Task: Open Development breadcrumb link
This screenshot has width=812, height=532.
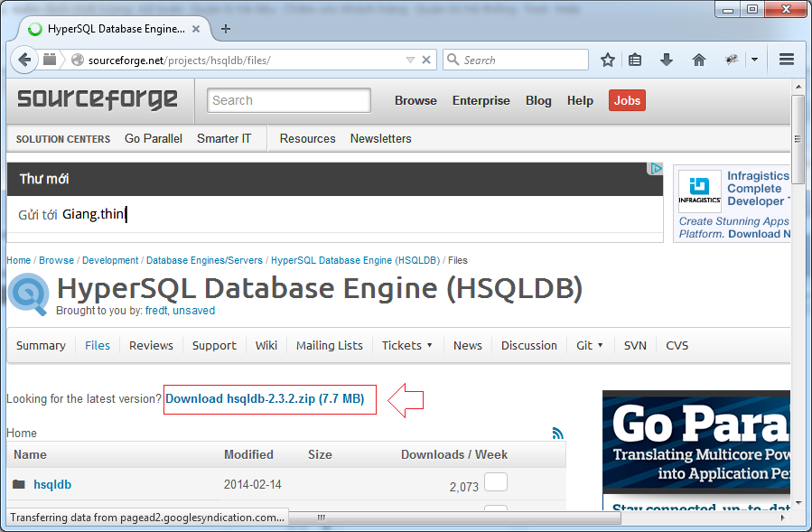Action: [x=110, y=260]
